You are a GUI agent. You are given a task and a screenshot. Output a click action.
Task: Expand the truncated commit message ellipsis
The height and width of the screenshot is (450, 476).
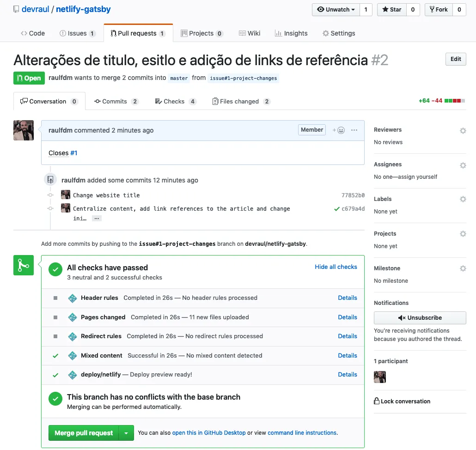click(97, 219)
